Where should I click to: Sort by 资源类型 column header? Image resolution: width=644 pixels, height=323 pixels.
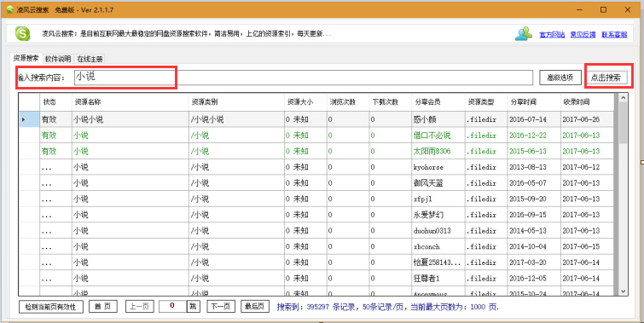(x=486, y=102)
